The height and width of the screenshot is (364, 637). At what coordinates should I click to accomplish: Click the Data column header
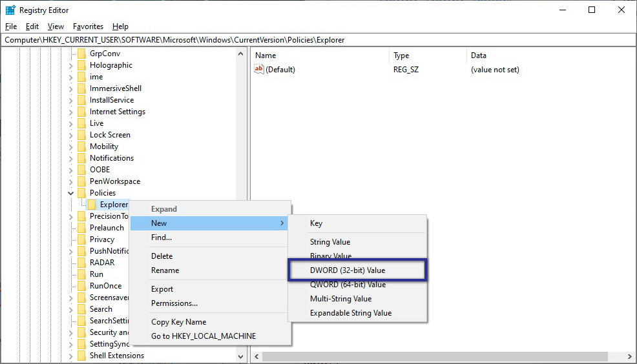552,56
